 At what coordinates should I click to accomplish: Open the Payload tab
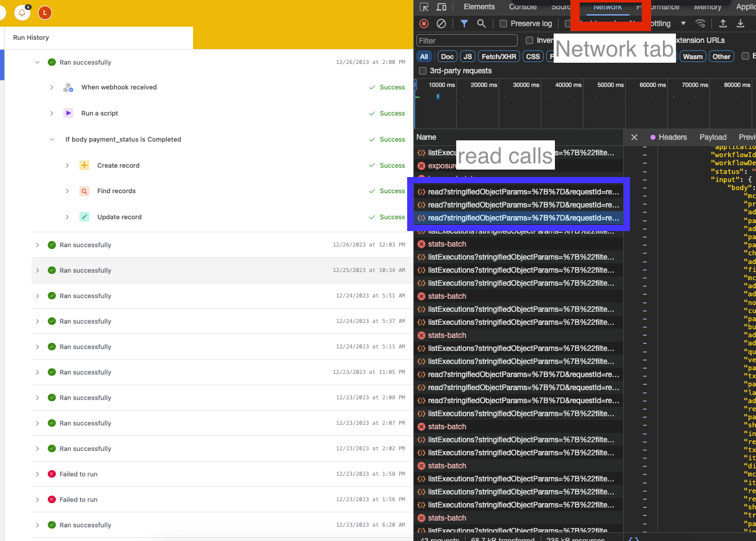click(713, 137)
